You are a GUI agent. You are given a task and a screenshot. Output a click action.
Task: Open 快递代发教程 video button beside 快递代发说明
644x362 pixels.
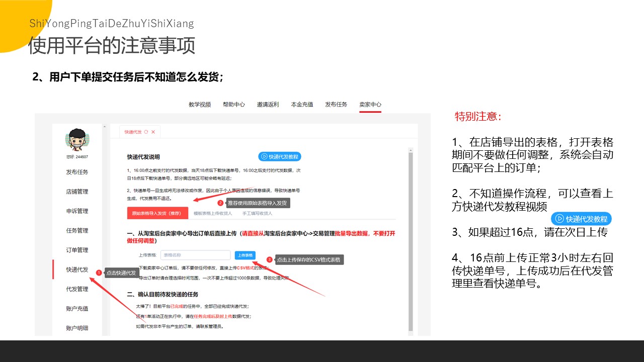(280, 156)
